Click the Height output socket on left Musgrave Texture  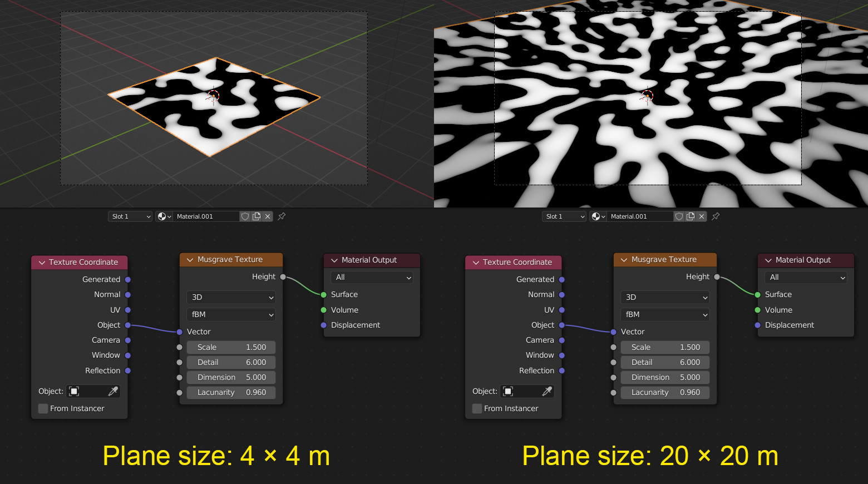tap(283, 276)
